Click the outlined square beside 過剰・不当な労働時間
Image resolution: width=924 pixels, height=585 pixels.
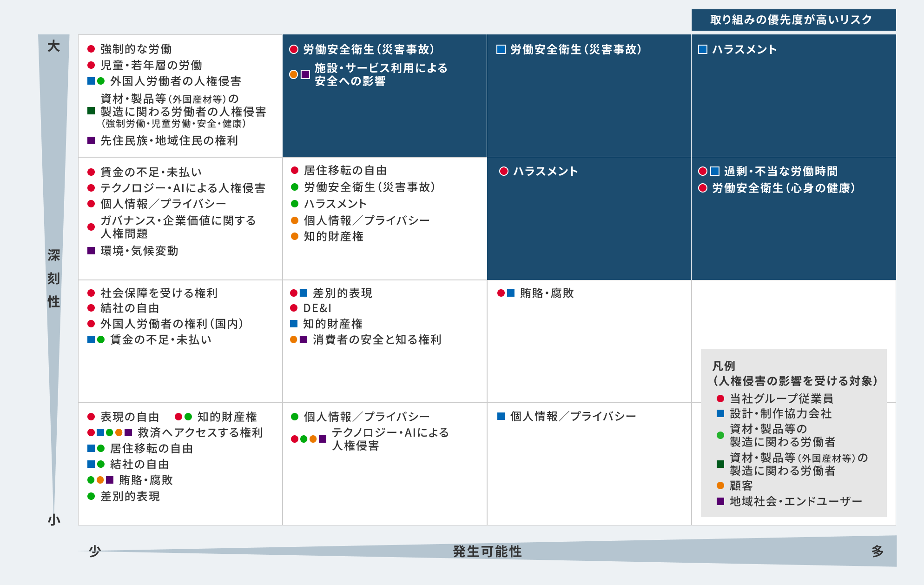(x=715, y=171)
